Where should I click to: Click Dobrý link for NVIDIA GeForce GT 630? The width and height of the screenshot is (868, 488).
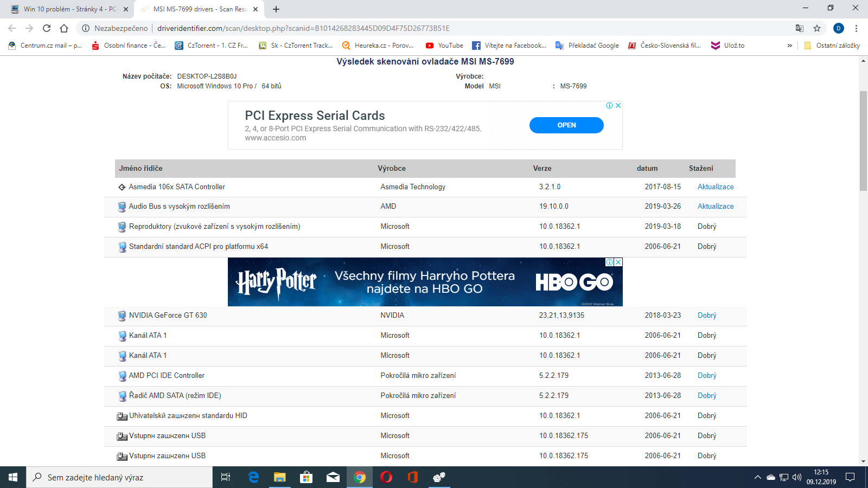[x=707, y=315]
